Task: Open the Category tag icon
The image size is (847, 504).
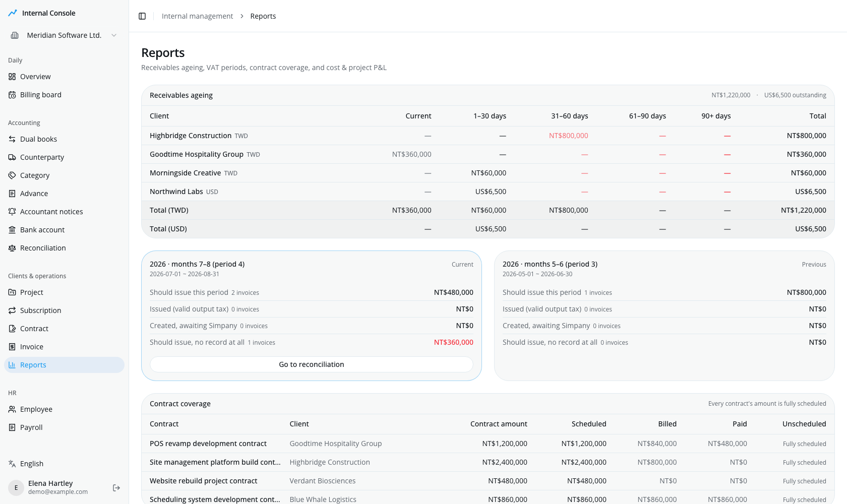Action: 12,175
